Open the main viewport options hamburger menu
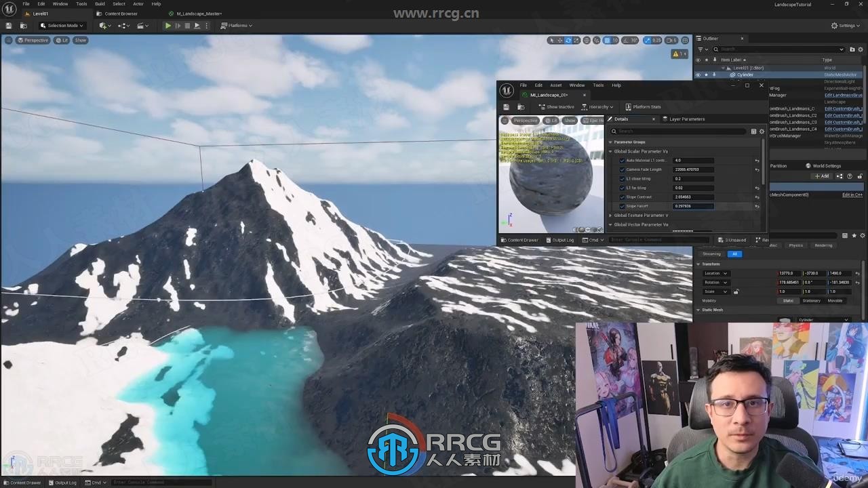Image resolution: width=868 pixels, height=488 pixels. pyautogui.click(x=8, y=40)
